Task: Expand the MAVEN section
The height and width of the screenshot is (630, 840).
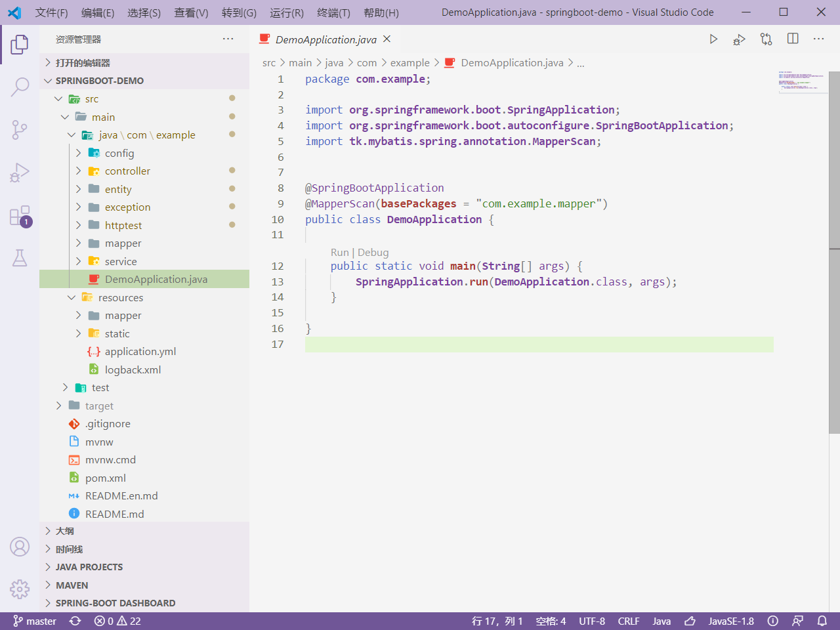Action: pos(144,585)
